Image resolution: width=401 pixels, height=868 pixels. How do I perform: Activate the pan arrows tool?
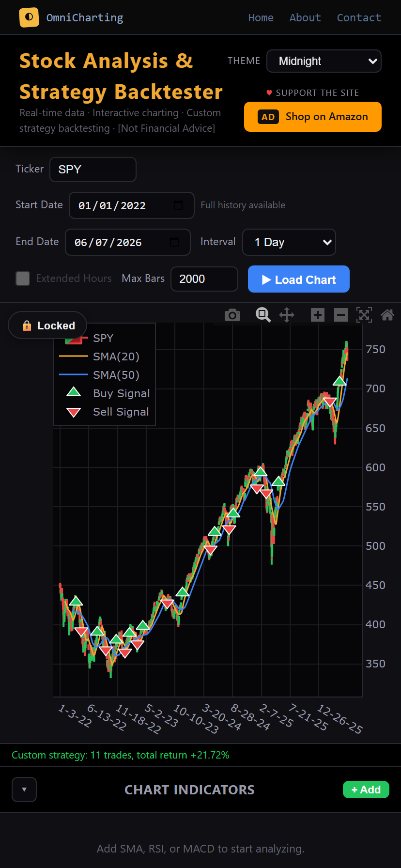[x=287, y=315]
